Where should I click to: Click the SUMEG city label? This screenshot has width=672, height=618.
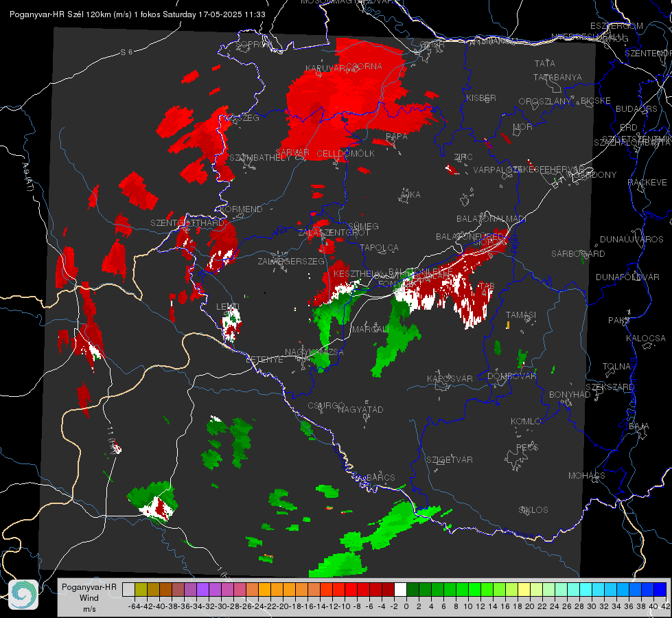tap(363, 226)
